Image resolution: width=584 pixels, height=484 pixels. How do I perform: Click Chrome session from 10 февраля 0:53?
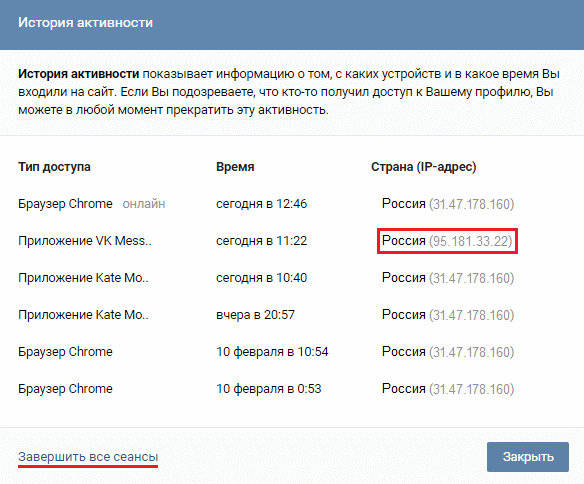[65, 389]
